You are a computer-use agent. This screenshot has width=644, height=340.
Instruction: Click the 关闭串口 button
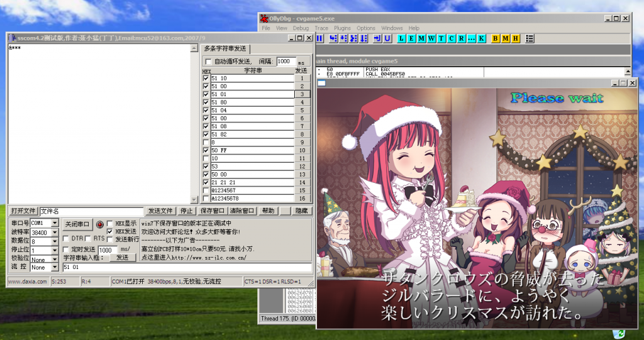point(77,224)
